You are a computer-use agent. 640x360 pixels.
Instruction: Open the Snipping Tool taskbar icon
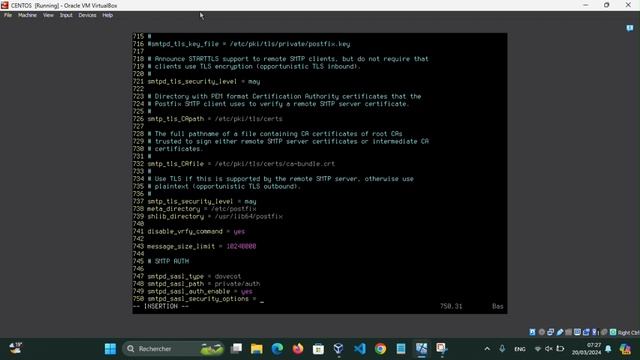click(442, 349)
